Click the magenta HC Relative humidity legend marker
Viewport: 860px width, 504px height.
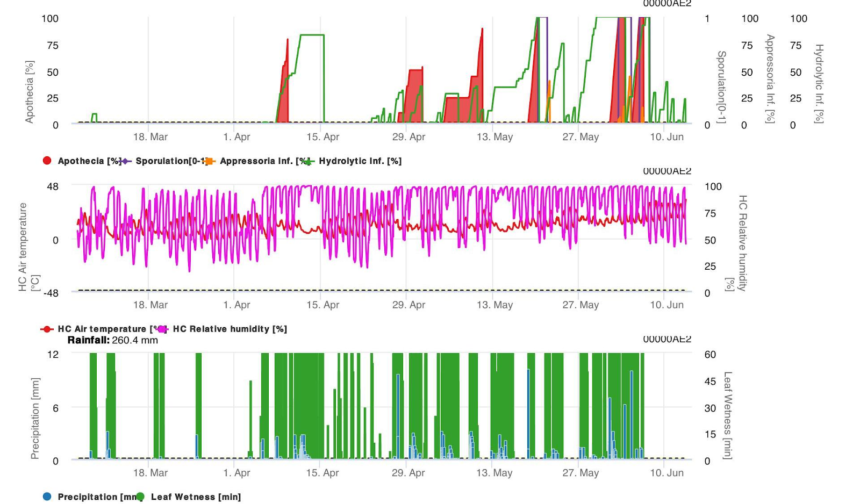162,329
